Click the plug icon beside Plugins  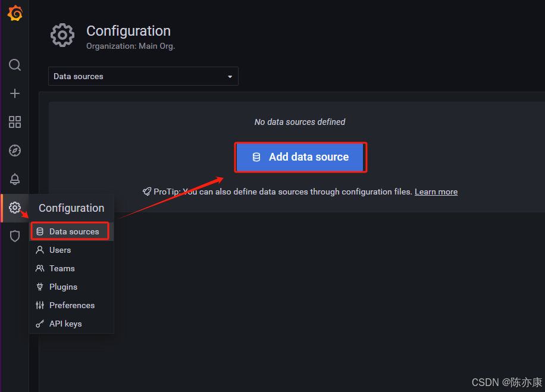pyautogui.click(x=40, y=287)
